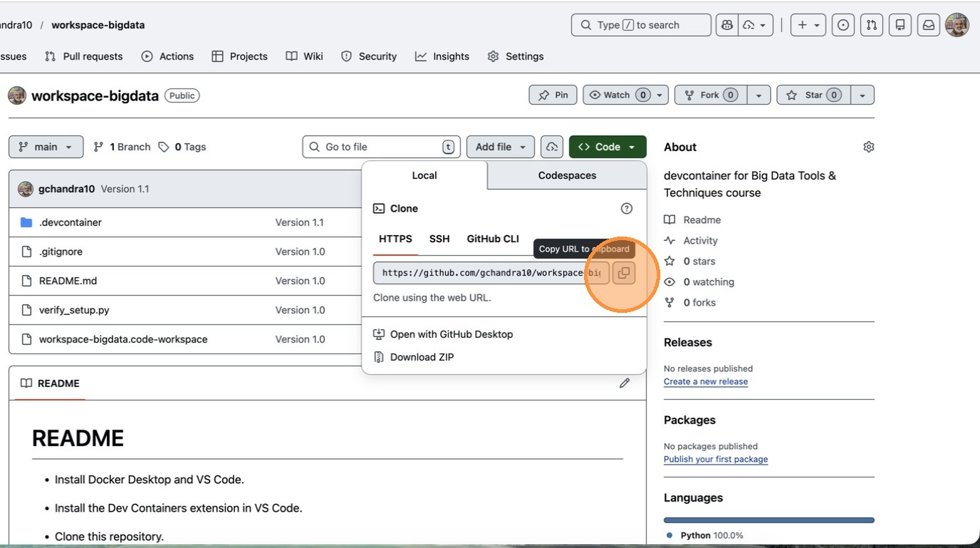Click the Clone help question mark icon

[627, 209]
